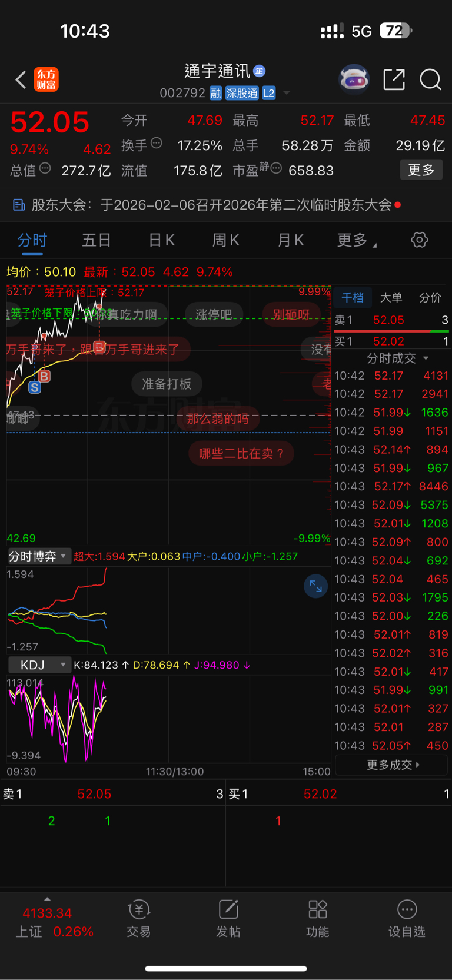The height and width of the screenshot is (980, 452).
Task: Open the 东方财富 logo icon
Action: click(46, 79)
